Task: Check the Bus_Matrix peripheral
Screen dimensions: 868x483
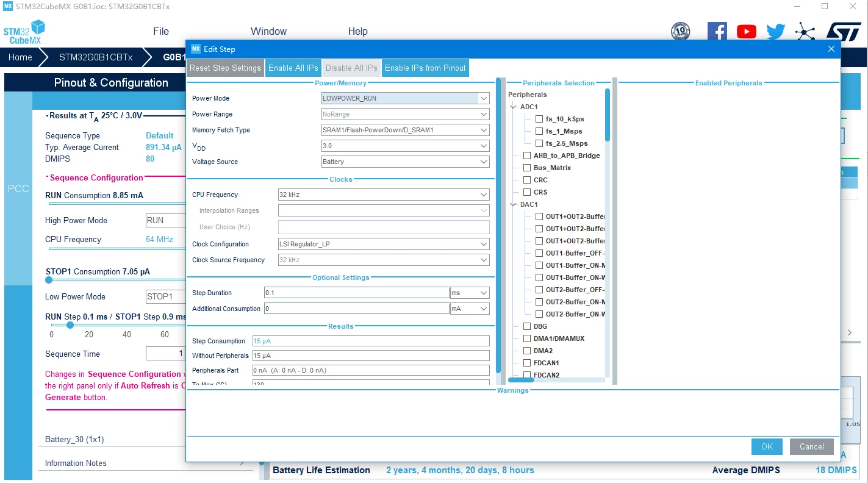Action: (527, 168)
